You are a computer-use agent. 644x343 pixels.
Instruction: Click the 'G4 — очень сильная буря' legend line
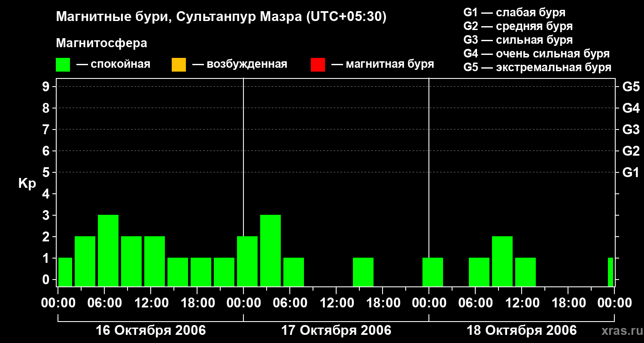point(536,54)
